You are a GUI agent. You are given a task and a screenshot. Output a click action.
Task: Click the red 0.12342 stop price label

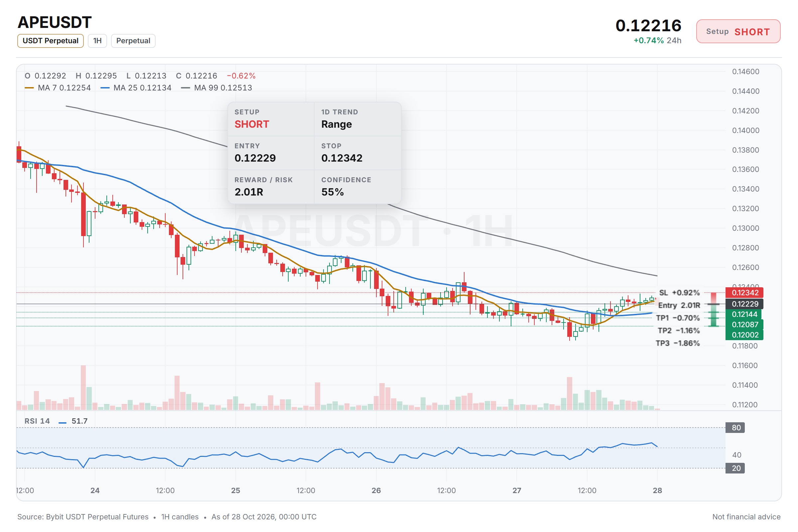pos(744,293)
